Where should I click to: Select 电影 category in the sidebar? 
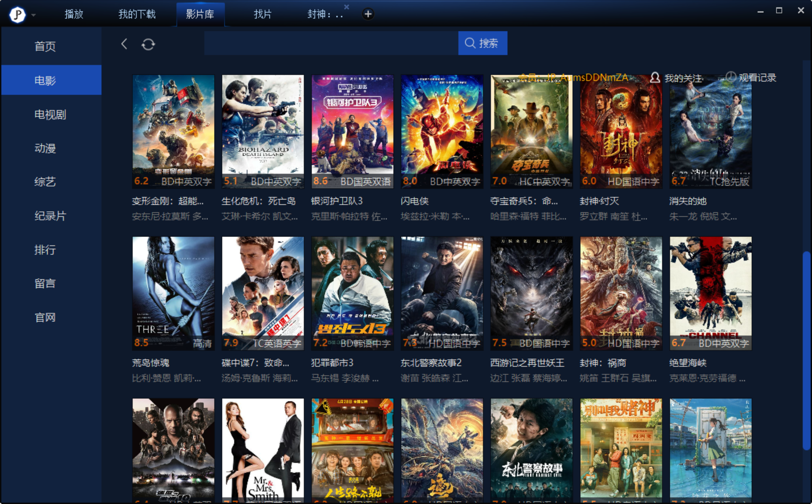pos(51,80)
